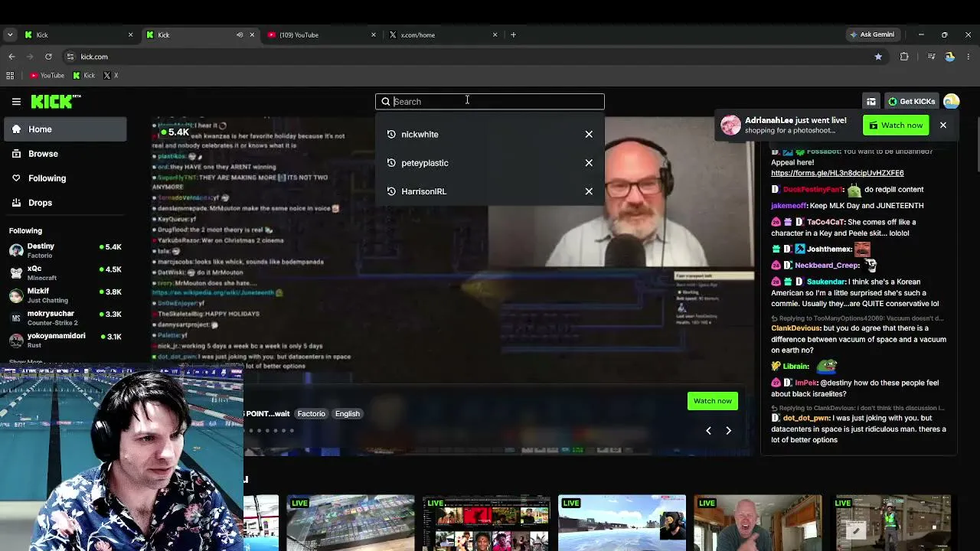
Task: Show the next featured stream
Action: (728, 431)
